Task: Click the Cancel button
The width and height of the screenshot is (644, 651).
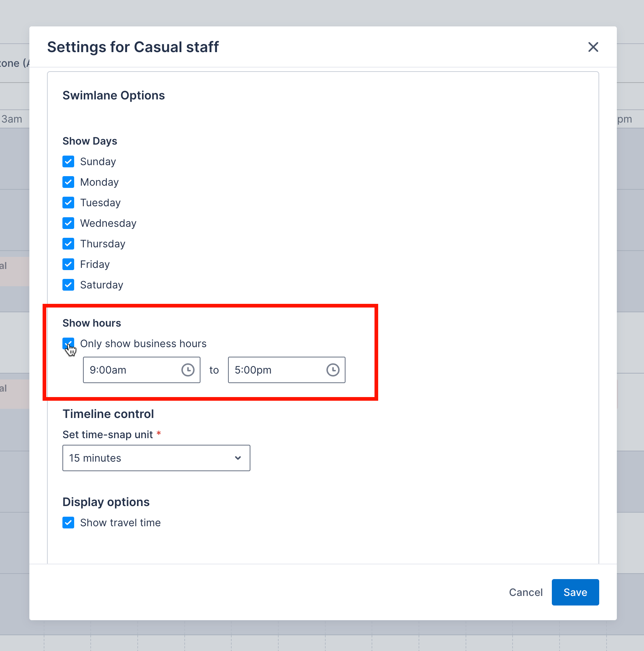Action: click(526, 592)
